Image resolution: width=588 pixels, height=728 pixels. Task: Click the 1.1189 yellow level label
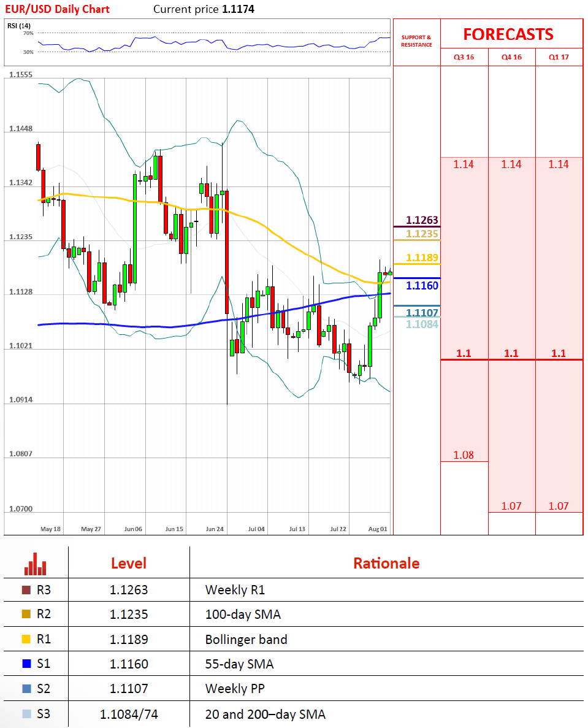coord(422,258)
